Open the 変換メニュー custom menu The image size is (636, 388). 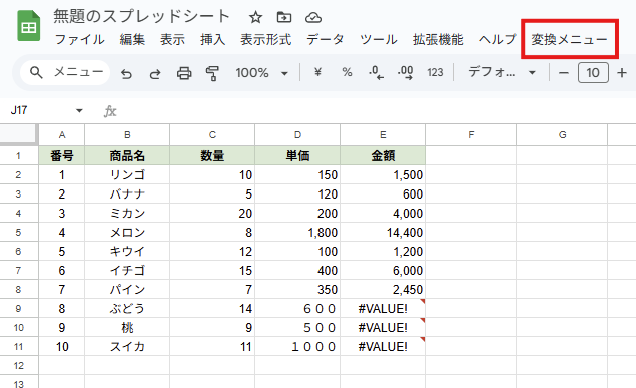click(x=569, y=39)
